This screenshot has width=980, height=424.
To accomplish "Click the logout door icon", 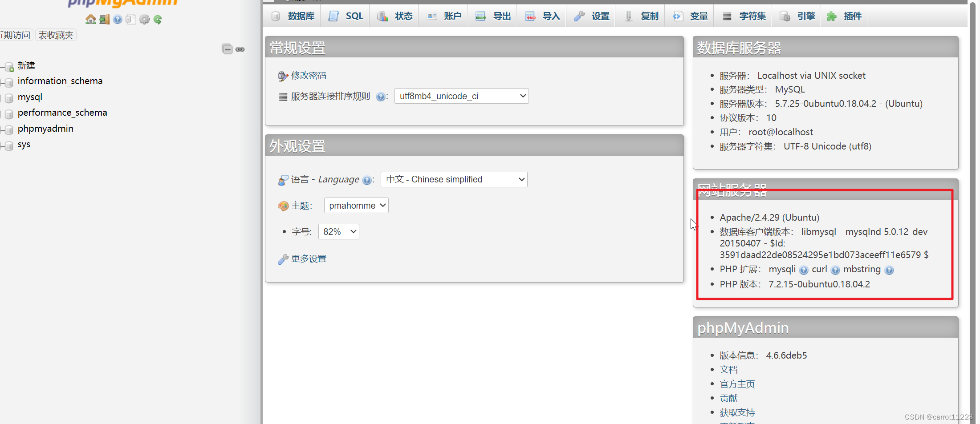I will tap(104, 19).
